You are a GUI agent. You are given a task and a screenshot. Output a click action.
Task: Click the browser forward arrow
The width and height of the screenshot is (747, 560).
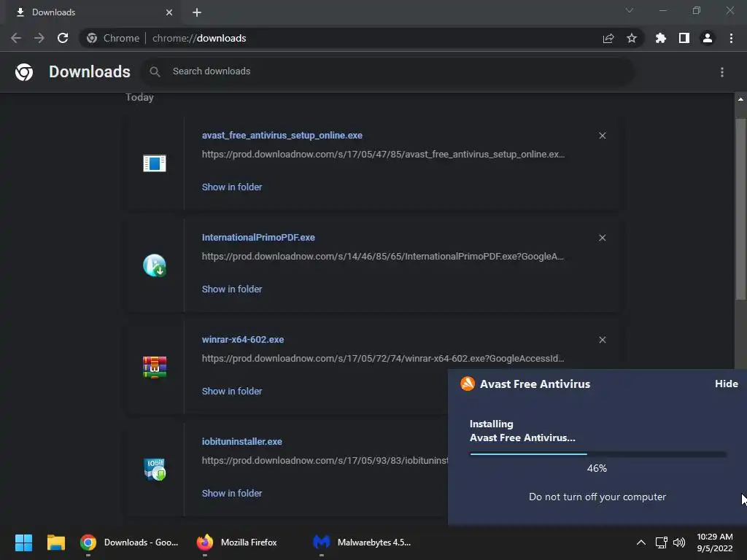click(x=39, y=38)
